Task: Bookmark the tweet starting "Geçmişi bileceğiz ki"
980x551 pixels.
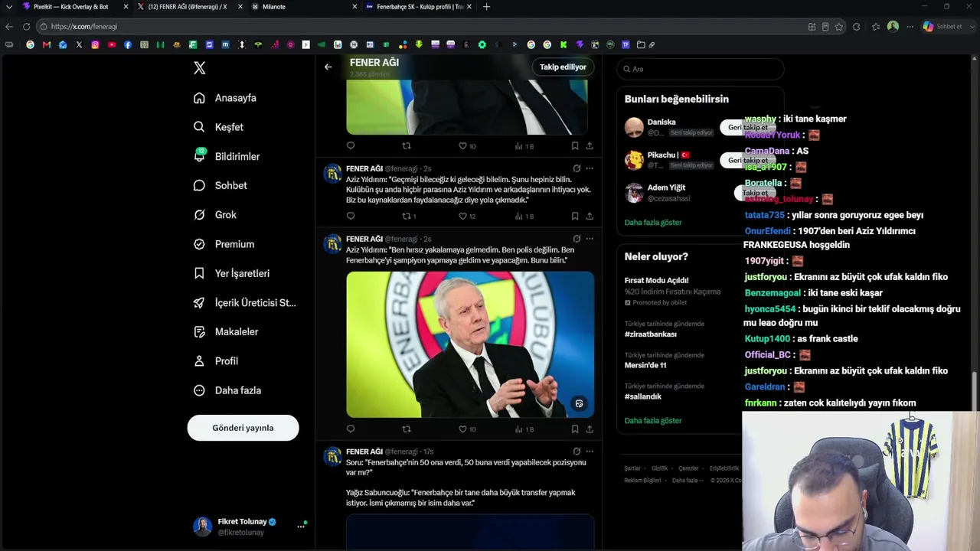Action: coord(575,217)
